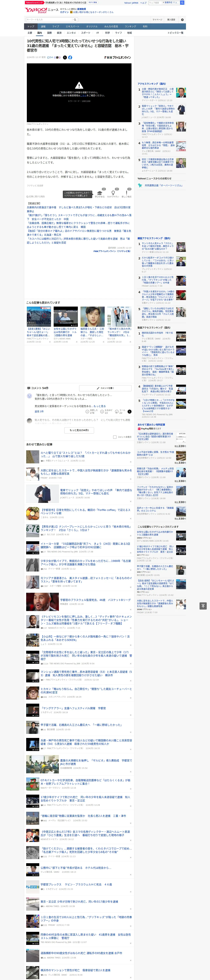Click コメントを書く button
The width and height of the screenshot is (210, 980).
[105, 388]
